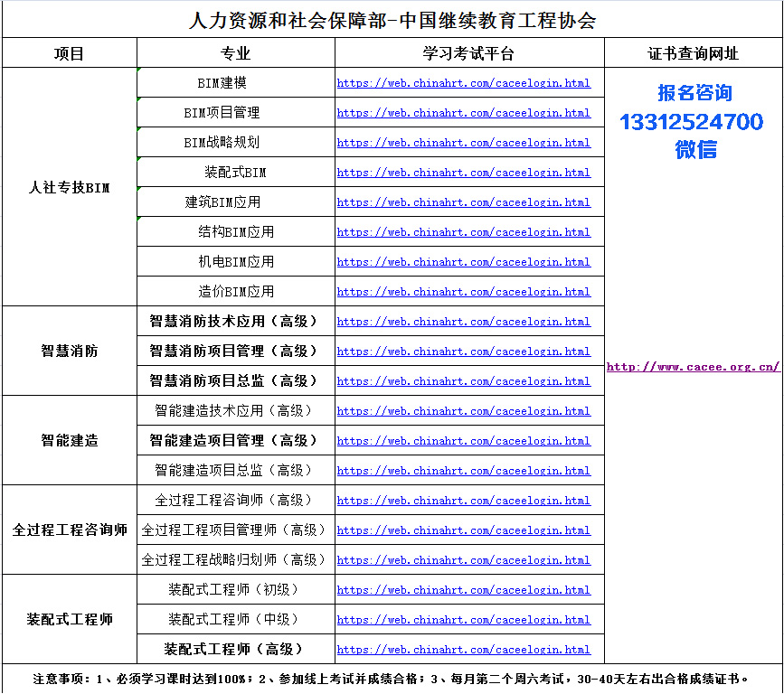Open the exam platform link for BIM建模

click(464, 83)
